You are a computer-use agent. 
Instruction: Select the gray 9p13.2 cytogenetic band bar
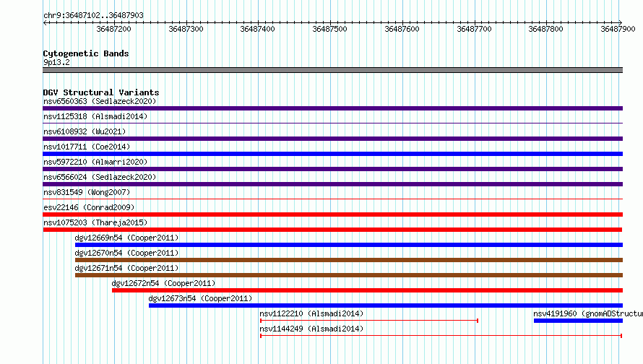click(332, 70)
